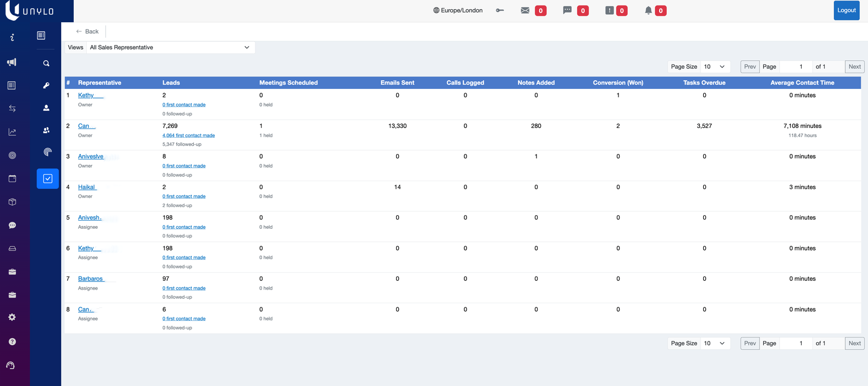Click the Prev button below the table
868x386 pixels.
point(750,343)
